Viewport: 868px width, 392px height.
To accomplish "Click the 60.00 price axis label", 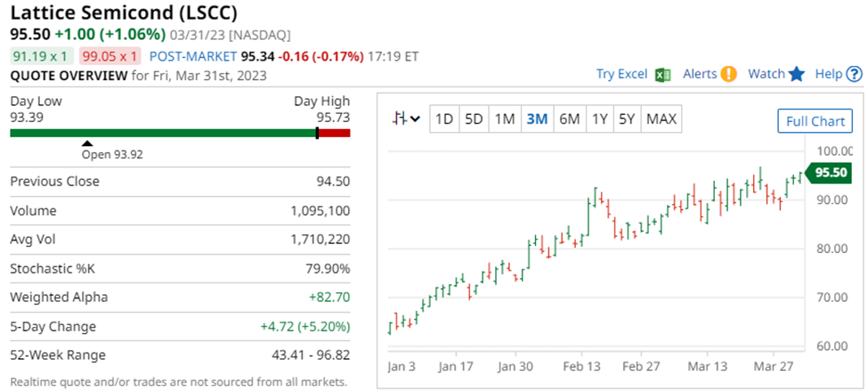I will pyautogui.click(x=833, y=346).
